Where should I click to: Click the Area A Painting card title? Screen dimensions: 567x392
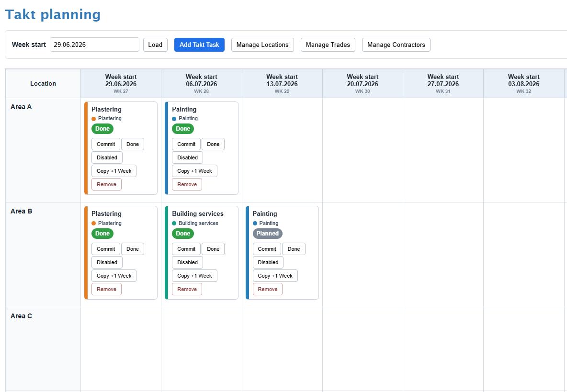pos(184,109)
